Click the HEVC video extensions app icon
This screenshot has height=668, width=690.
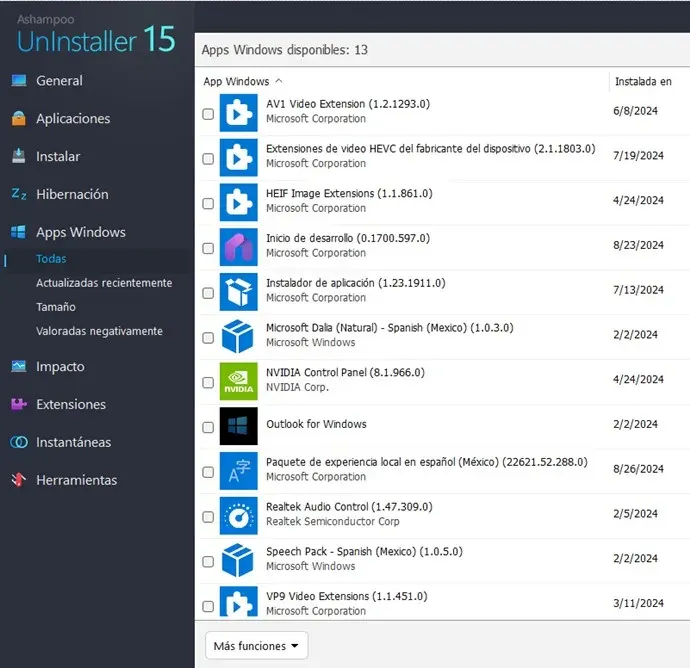pyautogui.click(x=239, y=158)
